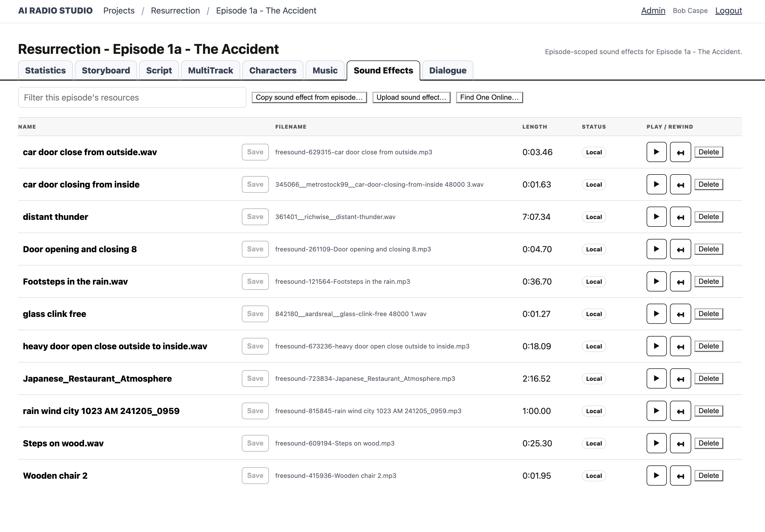Open the Characters tab
The width and height of the screenshot is (765, 532).
click(x=273, y=71)
